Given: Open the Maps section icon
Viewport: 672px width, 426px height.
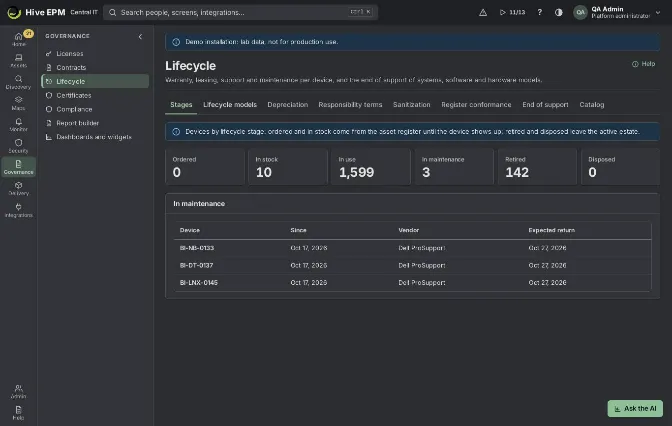Looking at the screenshot, I should (18, 103).
